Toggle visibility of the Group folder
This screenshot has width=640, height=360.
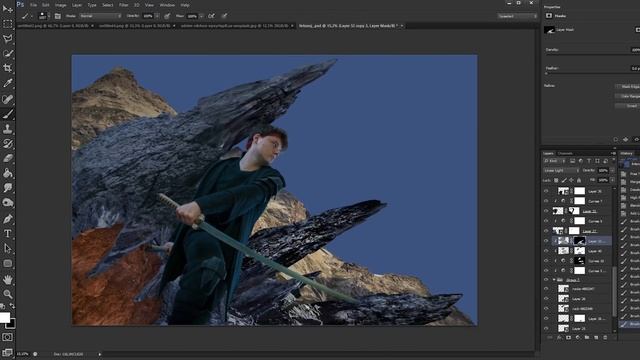coord(546,280)
